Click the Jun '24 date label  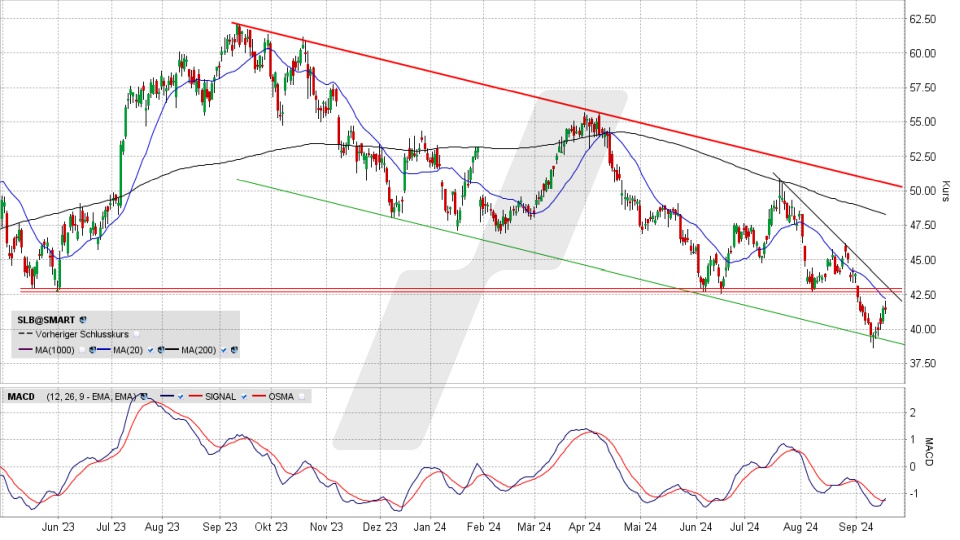click(x=696, y=527)
